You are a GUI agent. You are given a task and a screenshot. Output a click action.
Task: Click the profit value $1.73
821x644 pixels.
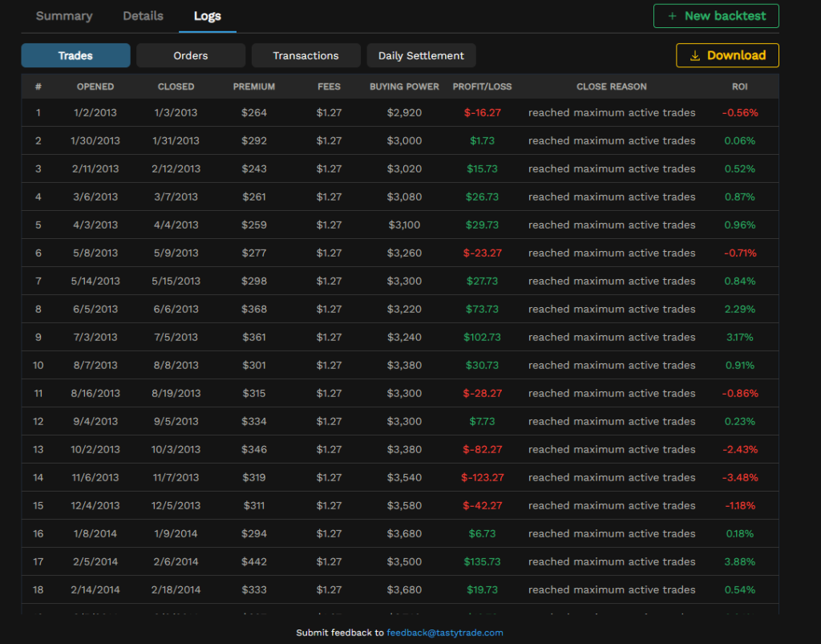[x=482, y=141]
